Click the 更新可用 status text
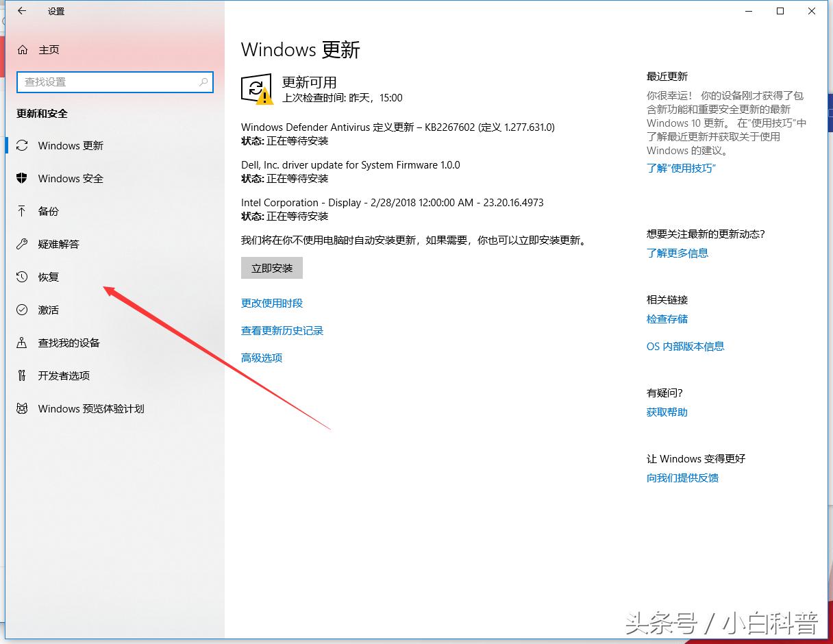 [310, 82]
